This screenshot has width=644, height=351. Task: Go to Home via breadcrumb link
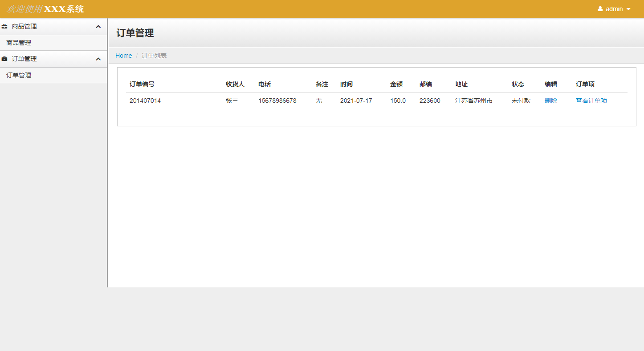point(123,56)
